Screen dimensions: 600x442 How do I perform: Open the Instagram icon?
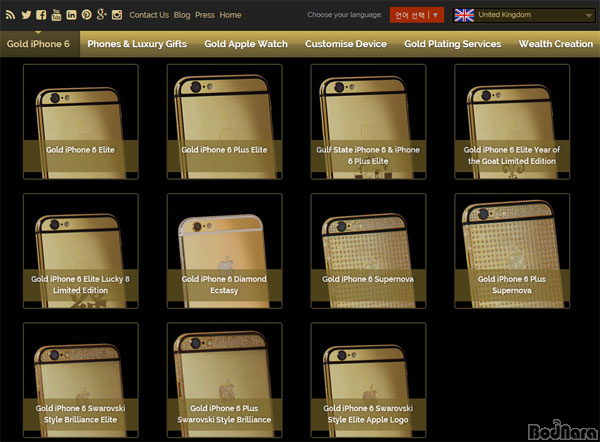point(117,15)
